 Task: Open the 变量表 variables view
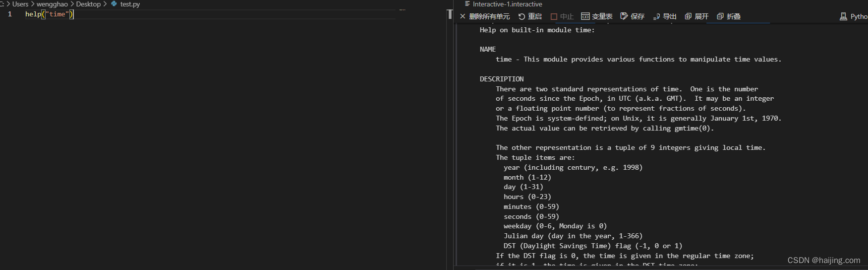(597, 16)
